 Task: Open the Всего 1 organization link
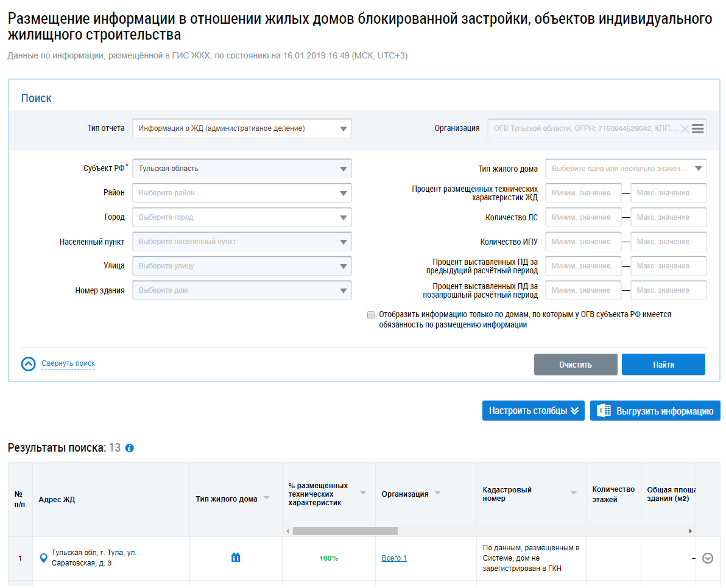pos(394,558)
